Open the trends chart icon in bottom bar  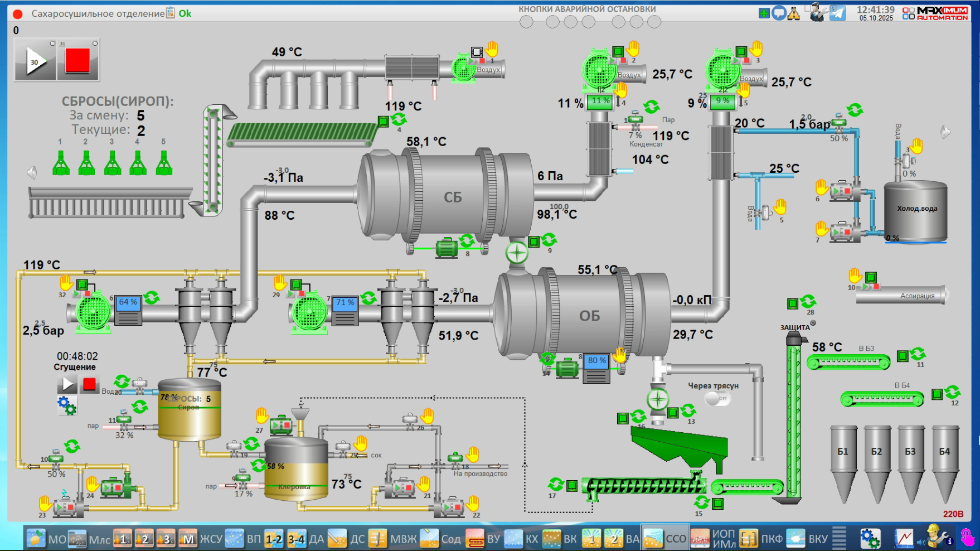pos(904,538)
